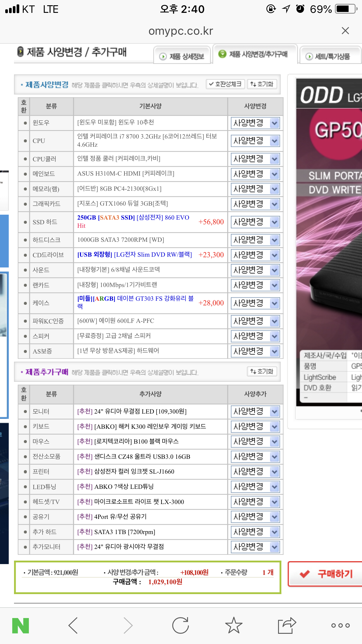
Task: Expand 사양변경 dropdown for CPU쿨러
Action: (255, 159)
